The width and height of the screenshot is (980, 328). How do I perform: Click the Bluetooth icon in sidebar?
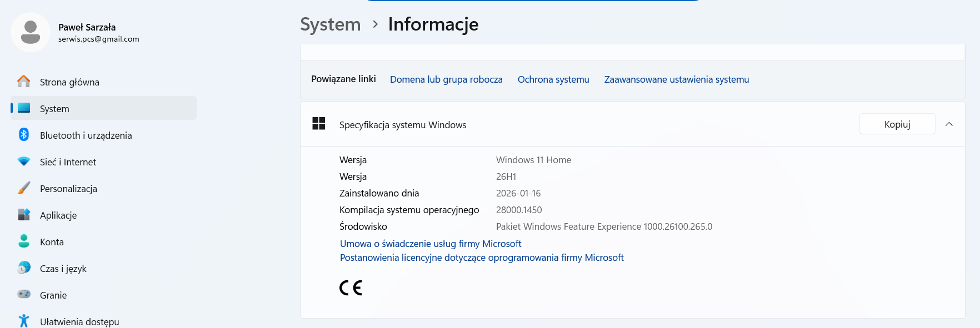[24, 135]
